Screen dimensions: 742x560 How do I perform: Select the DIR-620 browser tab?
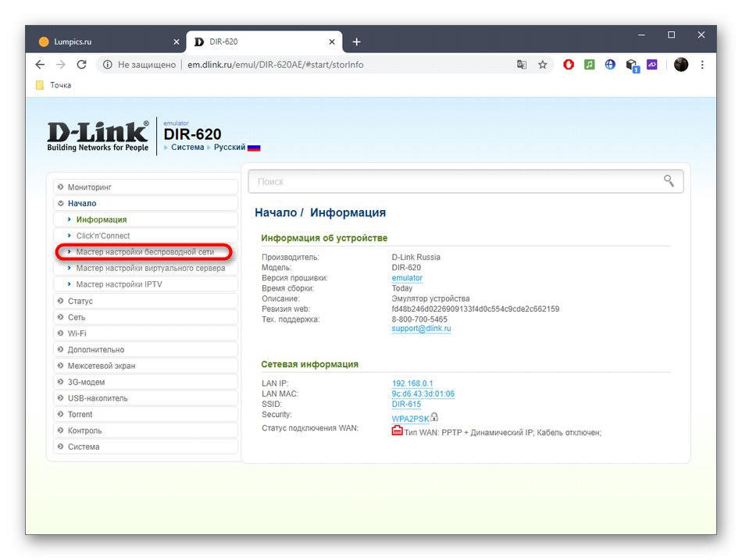[x=264, y=42]
